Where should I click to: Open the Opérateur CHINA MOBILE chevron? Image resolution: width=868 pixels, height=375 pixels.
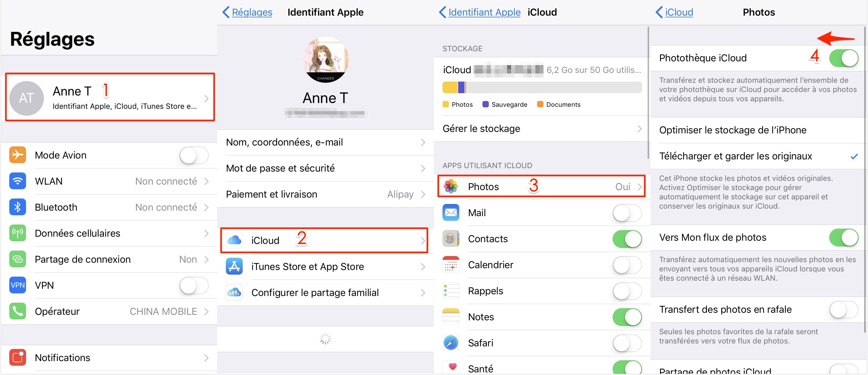tap(207, 311)
